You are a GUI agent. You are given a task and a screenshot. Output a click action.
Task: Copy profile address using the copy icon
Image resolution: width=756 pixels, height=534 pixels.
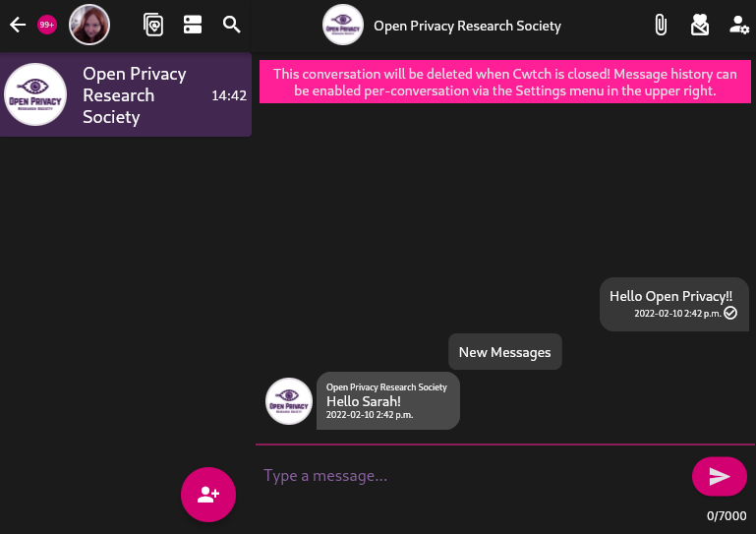click(153, 25)
